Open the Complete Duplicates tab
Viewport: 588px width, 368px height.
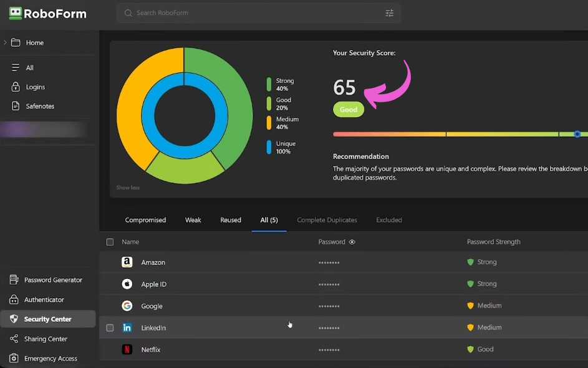[327, 220]
